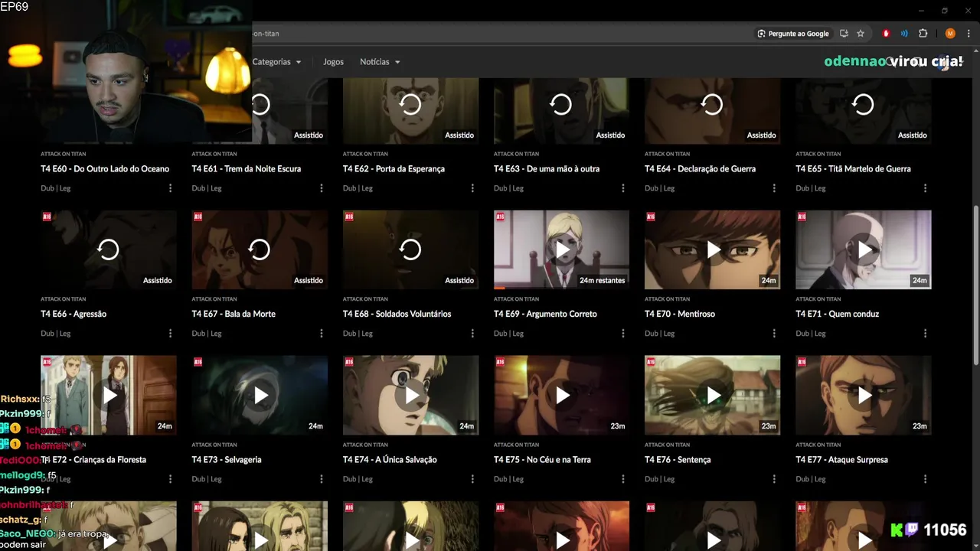Play episode T4 E76 Sentença
This screenshot has width=980, height=551.
pyautogui.click(x=713, y=395)
